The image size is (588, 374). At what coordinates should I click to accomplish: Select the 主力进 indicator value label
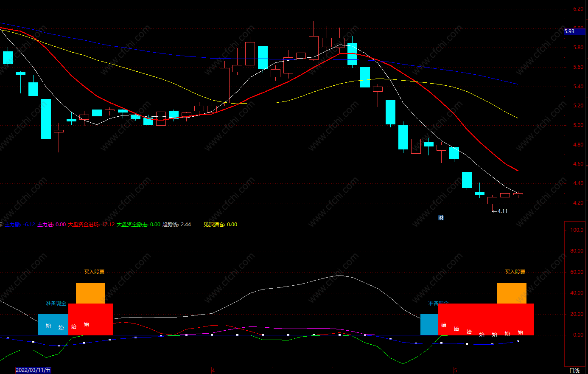[51, 225]
